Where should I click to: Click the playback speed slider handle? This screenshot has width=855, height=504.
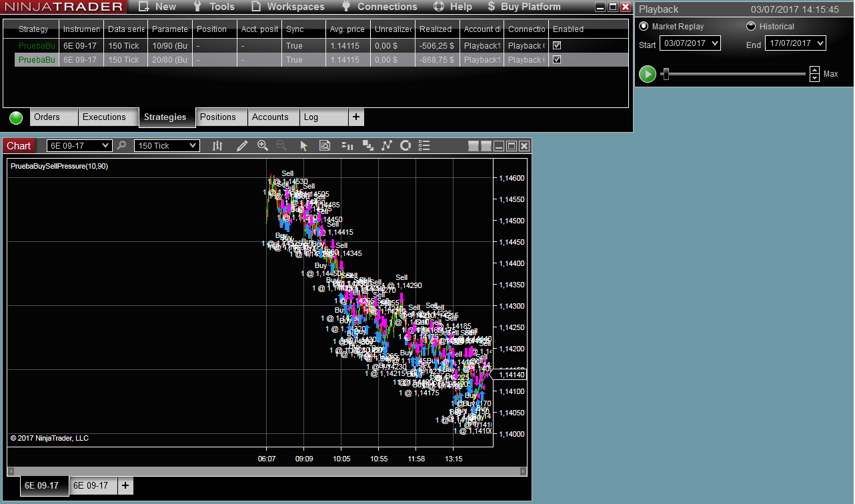(x=665, y=74)
